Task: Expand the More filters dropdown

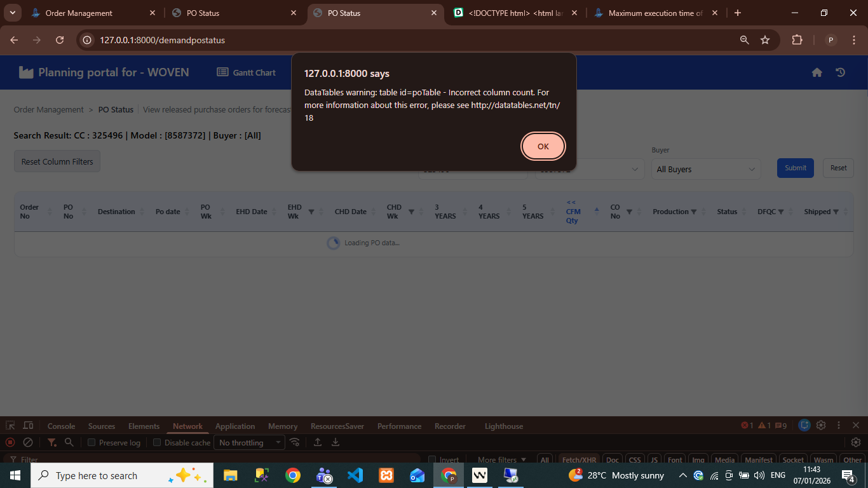Action: [x=501, y=460]
